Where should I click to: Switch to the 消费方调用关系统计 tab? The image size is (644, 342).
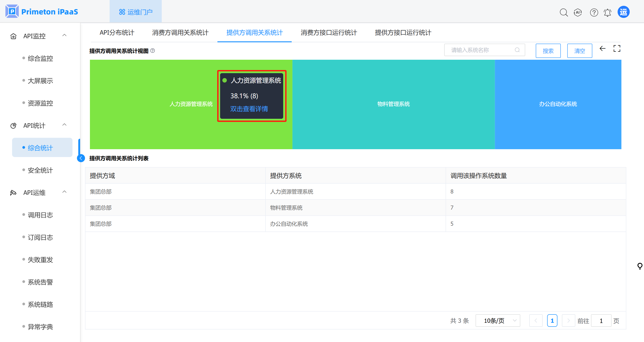[x=180, y=33]
